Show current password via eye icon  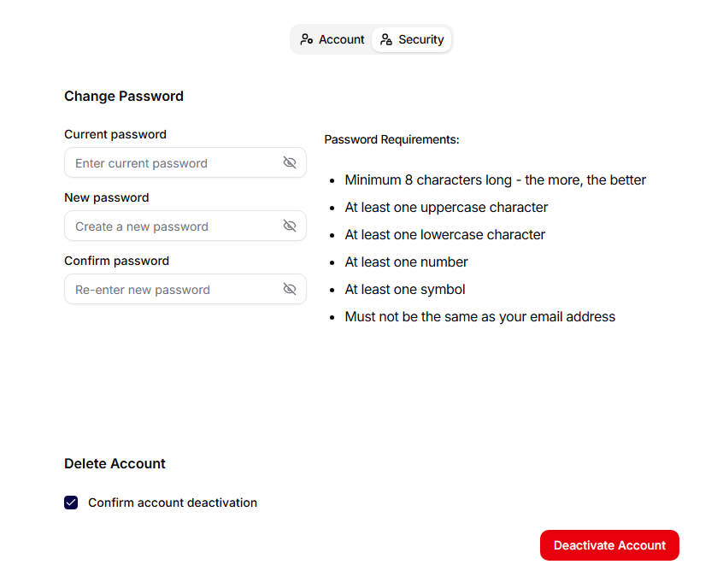click(x=290, y=162)
